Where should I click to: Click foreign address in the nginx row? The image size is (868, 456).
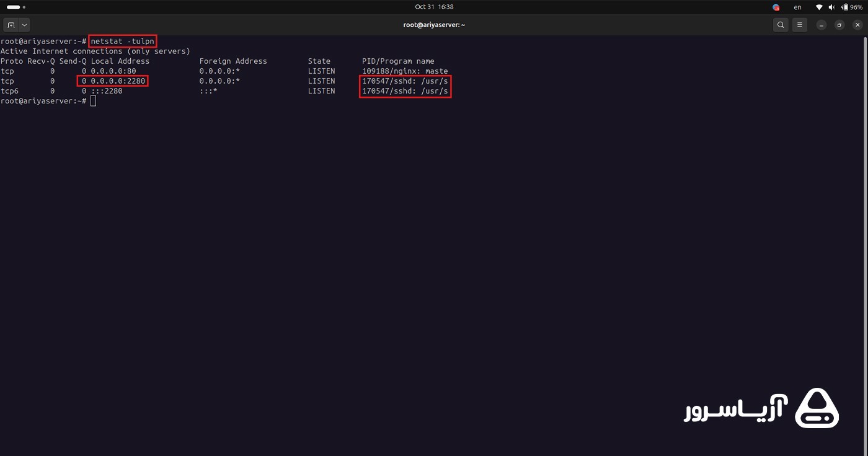pyautogui.click(x=219, y=71)
